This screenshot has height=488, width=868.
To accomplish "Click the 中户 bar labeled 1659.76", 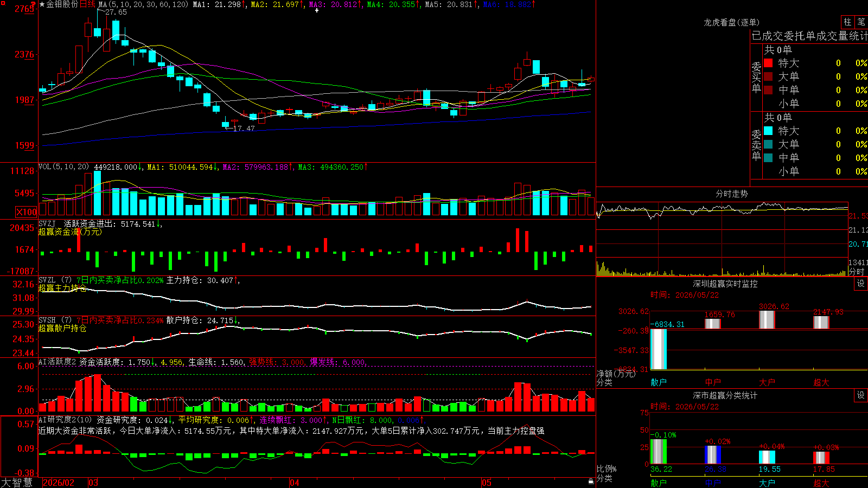I will tap(713, 324).
